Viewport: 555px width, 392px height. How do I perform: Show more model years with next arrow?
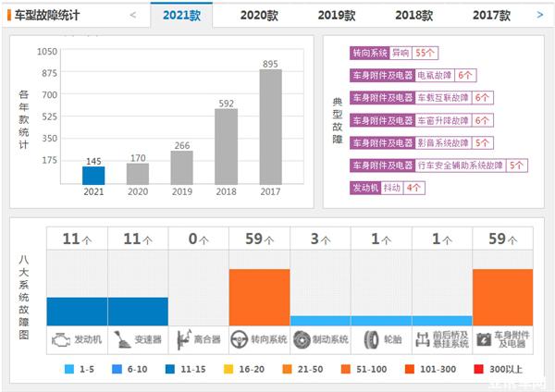coord(539,15)
